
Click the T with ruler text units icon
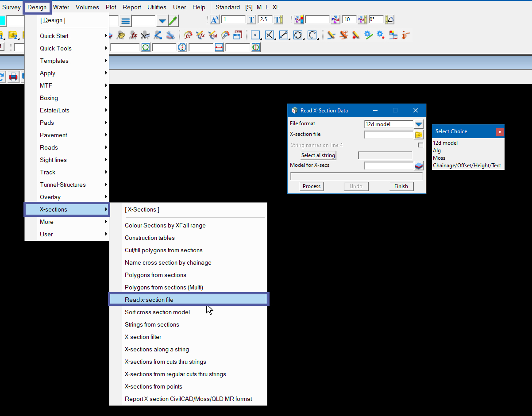click(x=278, y=19)
